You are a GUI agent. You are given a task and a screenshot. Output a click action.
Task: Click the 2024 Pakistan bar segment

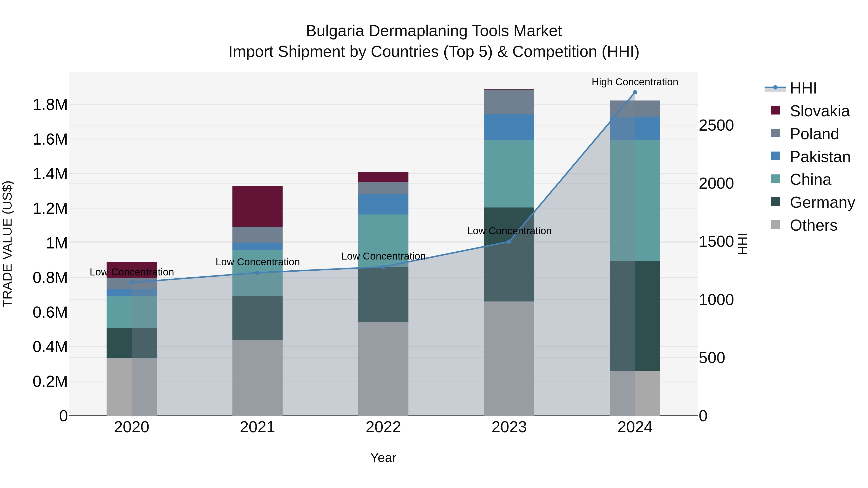point(635,128)
